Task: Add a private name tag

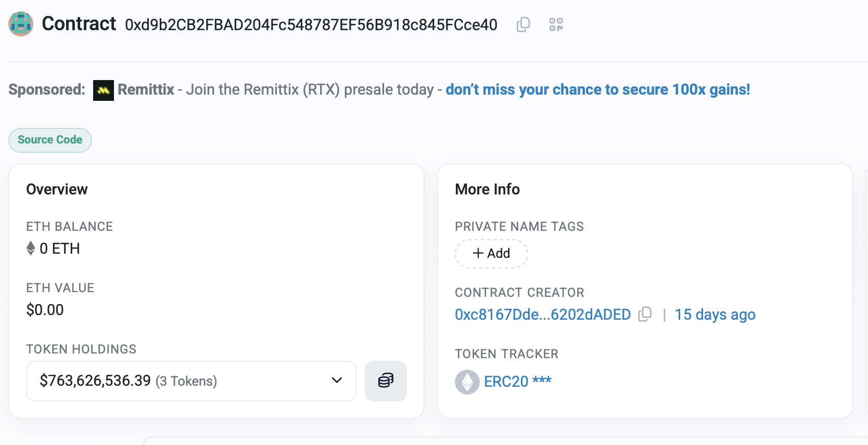Action: pyautogui.click(x=491, y=253)
